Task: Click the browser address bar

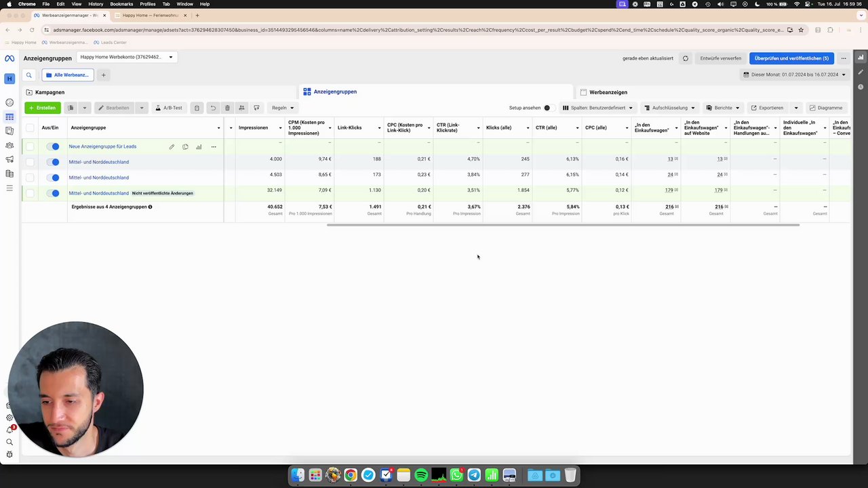Action: coord(417,30)
